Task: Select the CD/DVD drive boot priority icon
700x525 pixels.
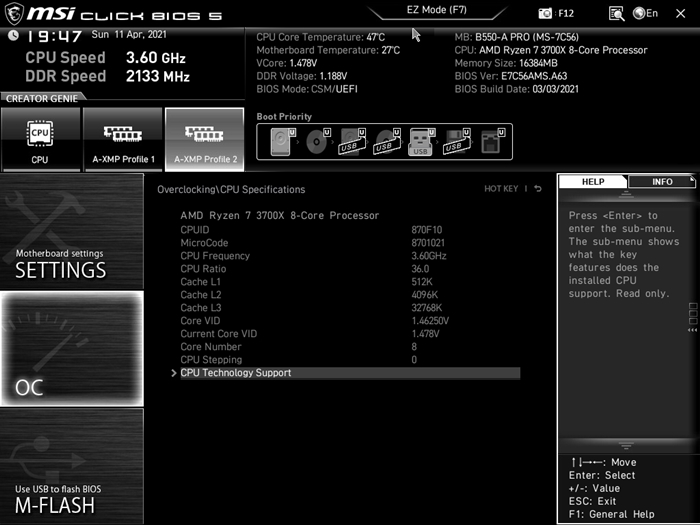Action: pos(318,142)
